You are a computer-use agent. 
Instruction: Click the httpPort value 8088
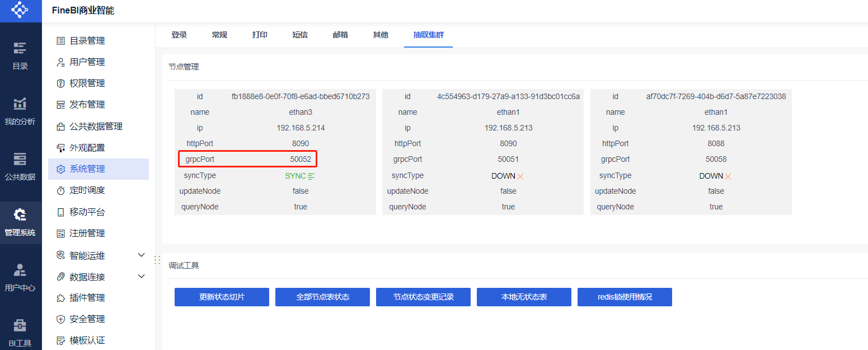tap(716, 143)
